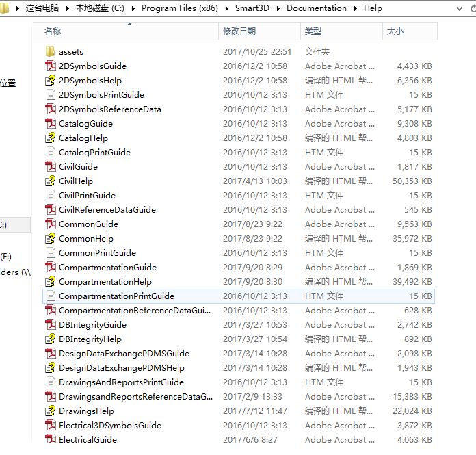476x455 pixels.
Task: Click the CompartmentationGuide PDF icon
Action: 51,267
